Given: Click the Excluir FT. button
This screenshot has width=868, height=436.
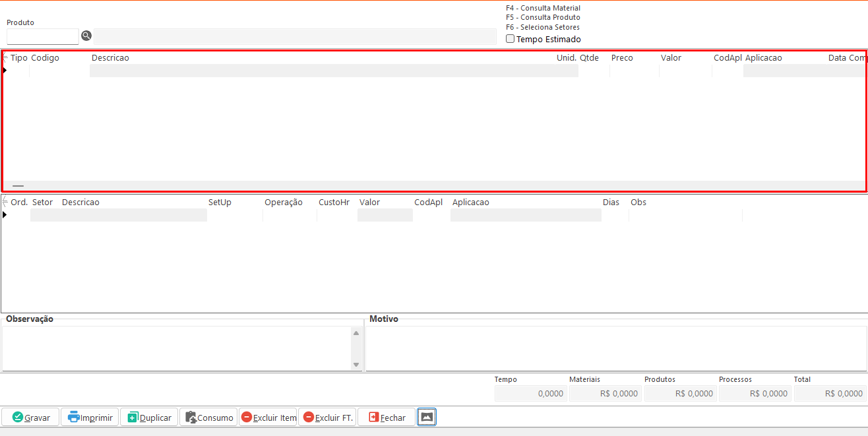Looking at the screenshot, I should click(x=327, y=418).
